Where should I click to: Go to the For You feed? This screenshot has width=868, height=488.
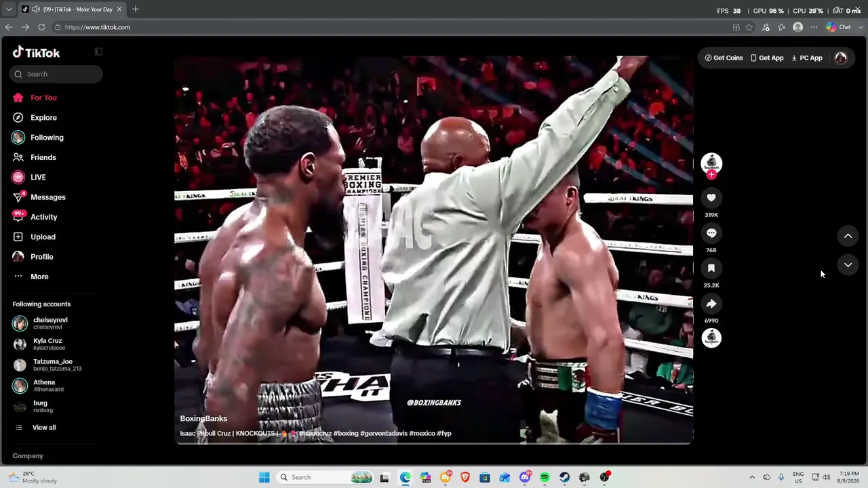(x=43, y=98)
